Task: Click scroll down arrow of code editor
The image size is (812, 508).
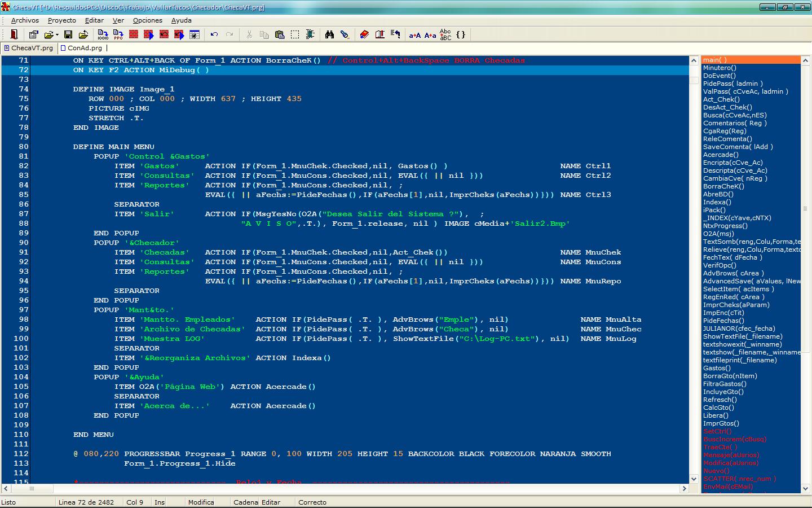Action: point(694,479)
